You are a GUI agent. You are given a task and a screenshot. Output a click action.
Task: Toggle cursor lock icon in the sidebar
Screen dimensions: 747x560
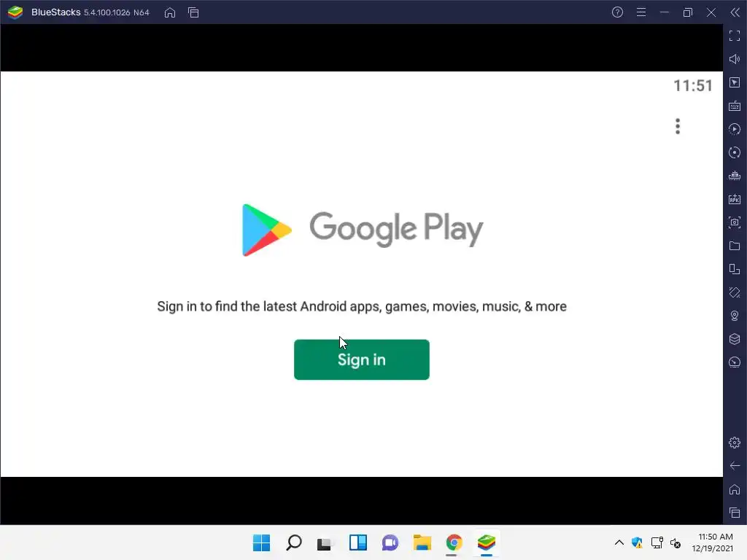coord(735,82)
